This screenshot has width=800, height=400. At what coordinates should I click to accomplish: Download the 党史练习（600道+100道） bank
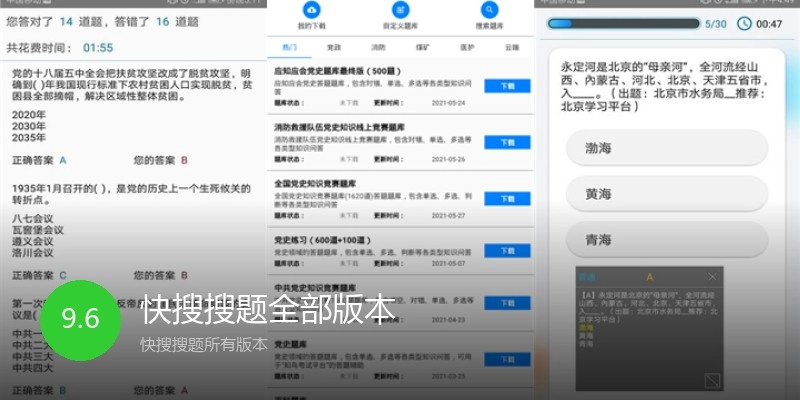pos(507,251)
